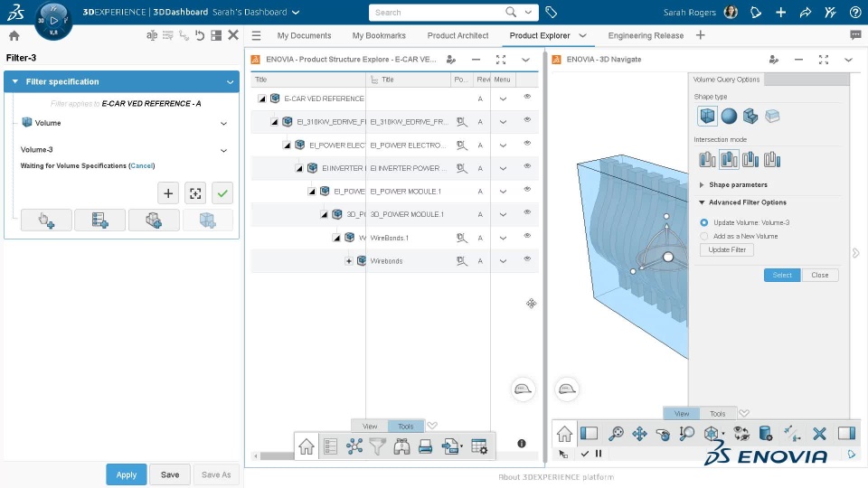Confirm with the green checkmark button
Screen dimensions: 868x488
click(x=222, y=193)
